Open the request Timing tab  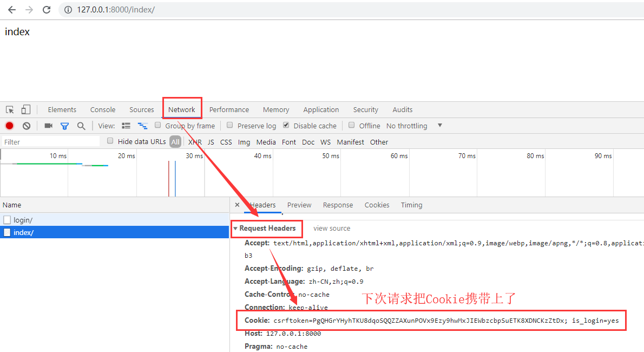411,205
